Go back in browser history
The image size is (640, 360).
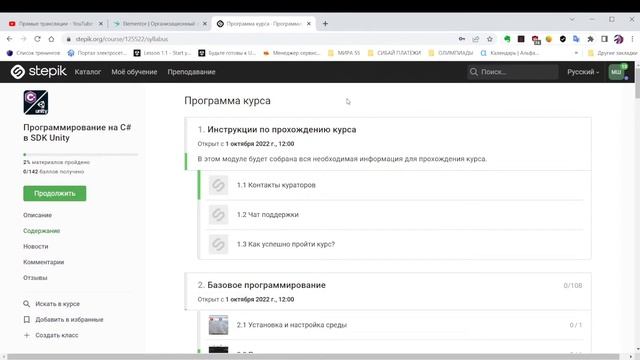pos(9,39)
